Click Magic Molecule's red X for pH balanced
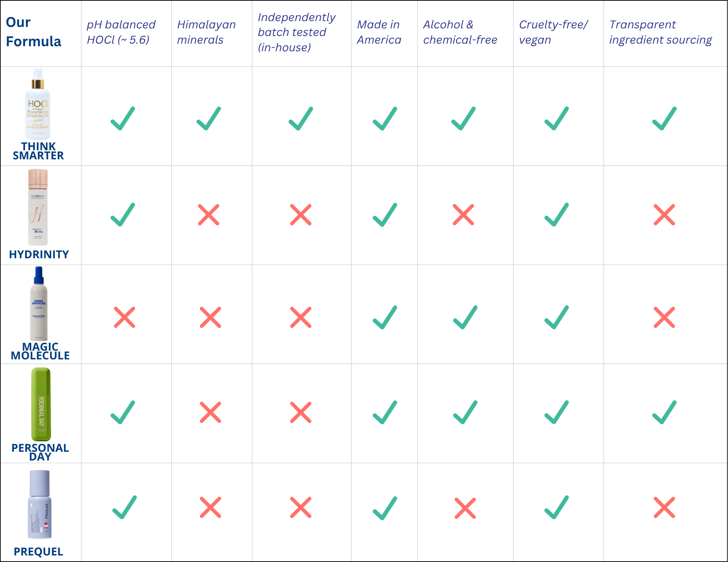The height and width of the screenshot is (562, 728). coord(124,317)
